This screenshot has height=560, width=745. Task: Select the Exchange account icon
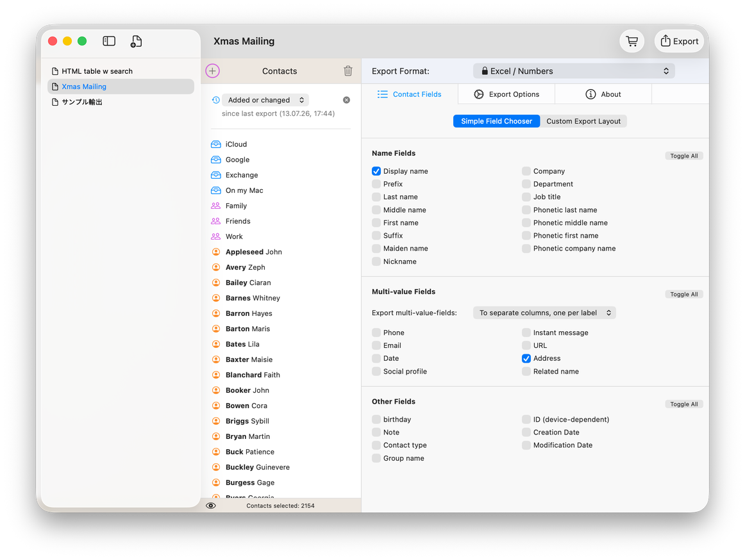click(x=215, y=175)
